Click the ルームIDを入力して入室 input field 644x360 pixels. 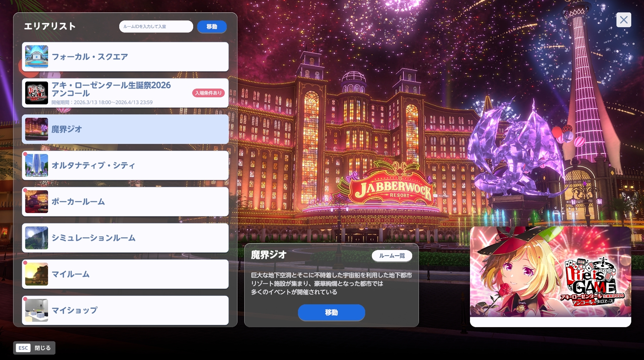coord(156,27)
